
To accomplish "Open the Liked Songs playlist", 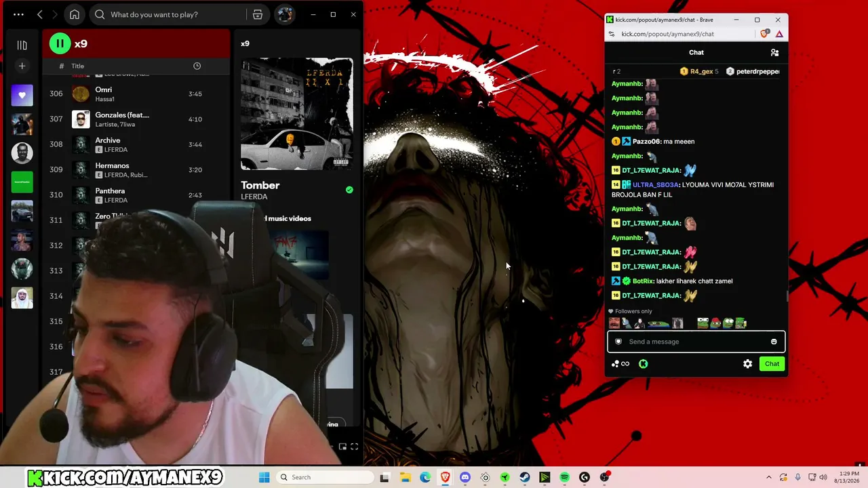I will 22,95.
